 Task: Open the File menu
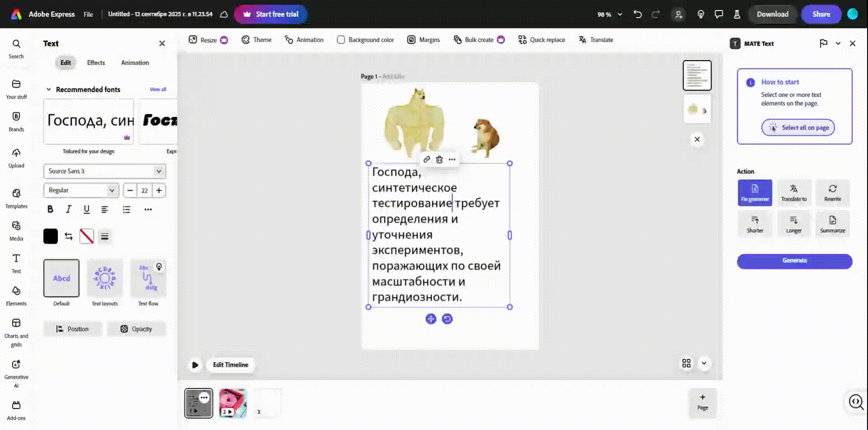[x=88, y=14]
